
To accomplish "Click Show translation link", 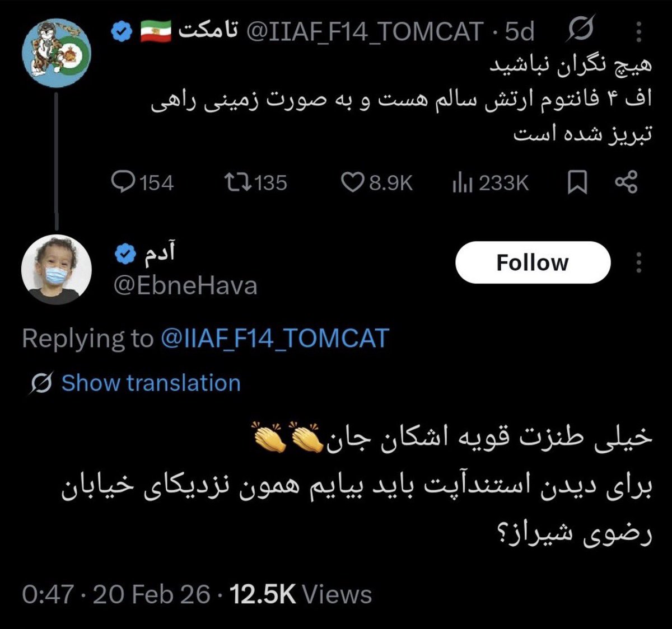I will (151, 383).
